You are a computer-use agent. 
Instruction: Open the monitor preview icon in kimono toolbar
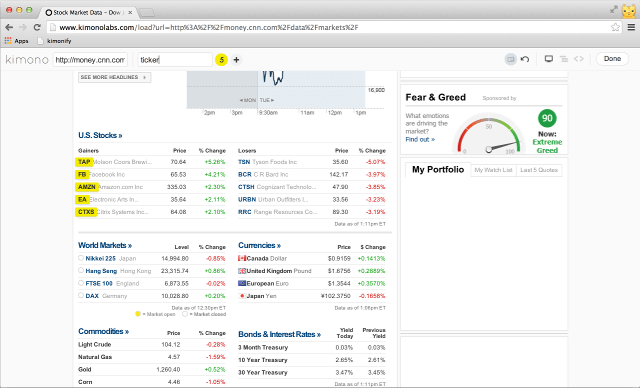click(x=549, y=59)
